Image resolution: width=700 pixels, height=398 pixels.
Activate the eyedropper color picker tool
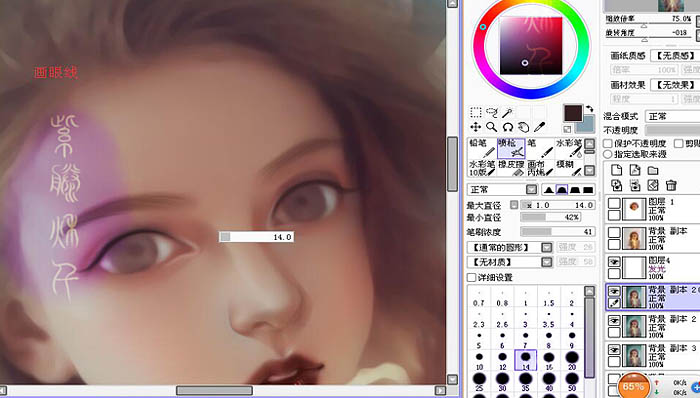pyautogui.click(x=539, y=128)
